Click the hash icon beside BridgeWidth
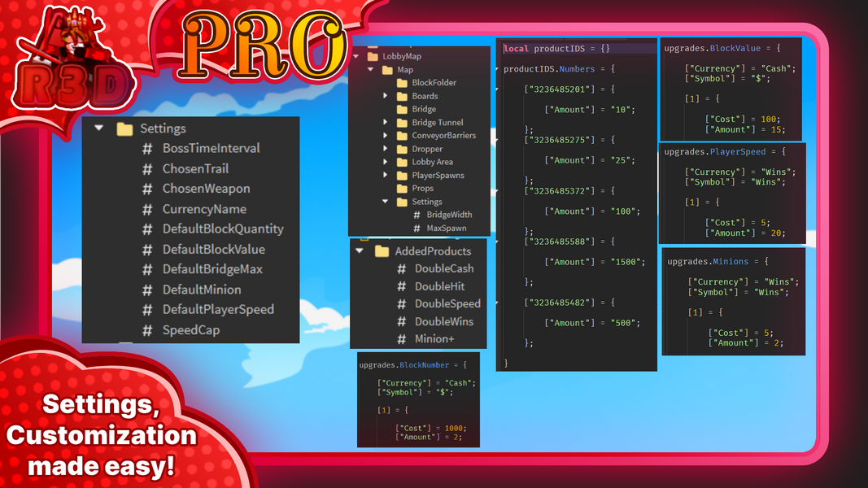The height and width of the screenshot is (488, 868). (x=417, y=215)
